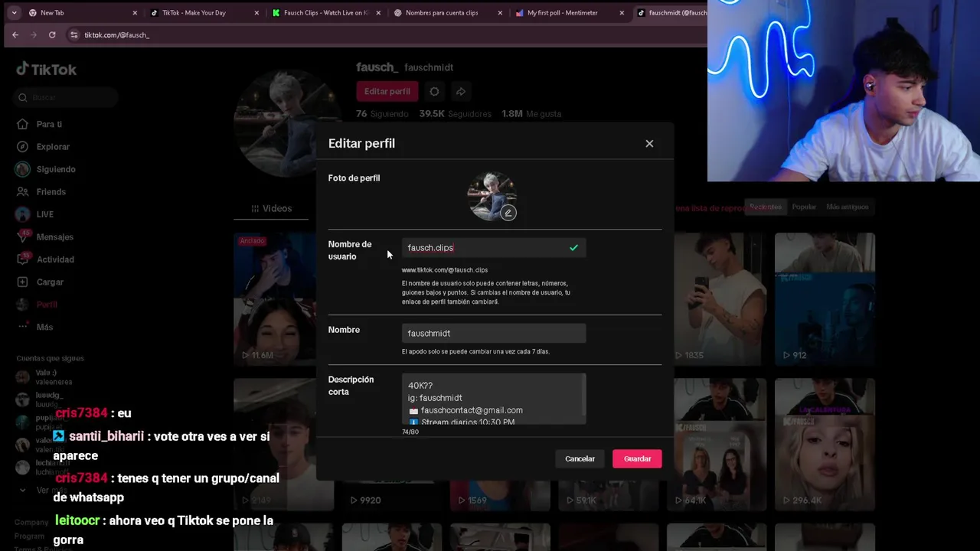This screenshot has height=551, width=980.
Task: Click the profile photo edit pencil icon
Action: [x=508, y=213]
